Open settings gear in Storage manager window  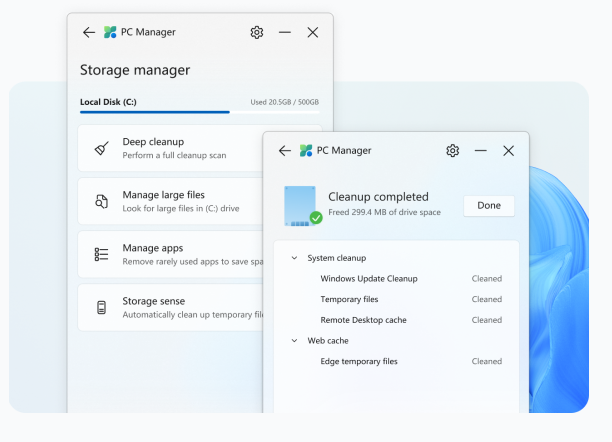[256, 32]
